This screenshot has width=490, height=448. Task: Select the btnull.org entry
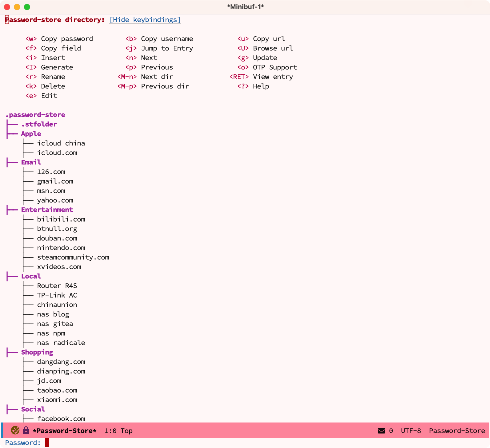click(57, 229)
